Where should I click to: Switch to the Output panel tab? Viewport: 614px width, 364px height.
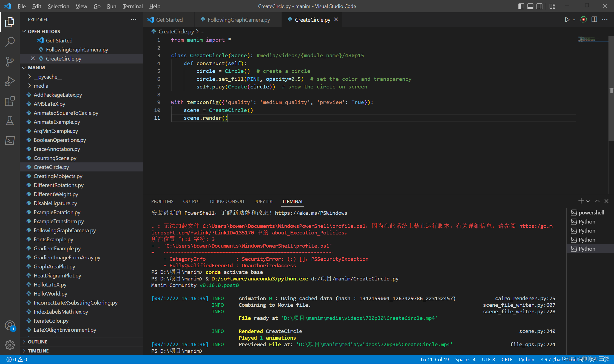192,201
